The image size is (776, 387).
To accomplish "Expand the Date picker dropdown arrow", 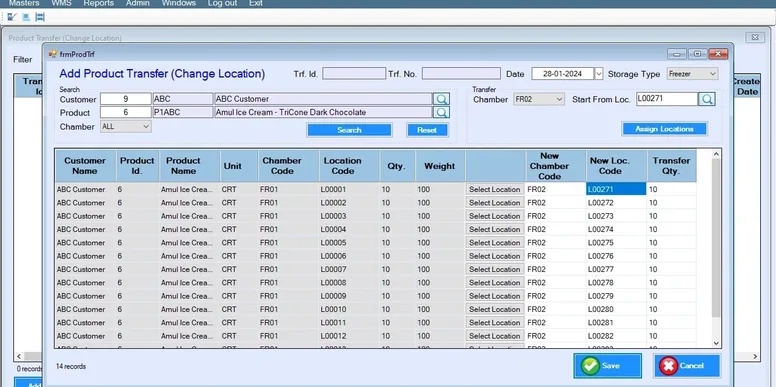I will pos(598,74).
